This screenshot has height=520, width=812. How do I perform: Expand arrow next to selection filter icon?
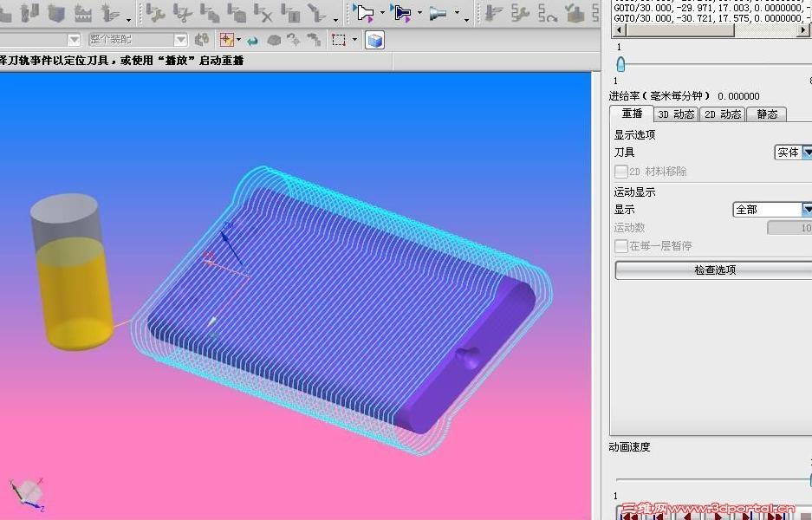pos(238,39)
